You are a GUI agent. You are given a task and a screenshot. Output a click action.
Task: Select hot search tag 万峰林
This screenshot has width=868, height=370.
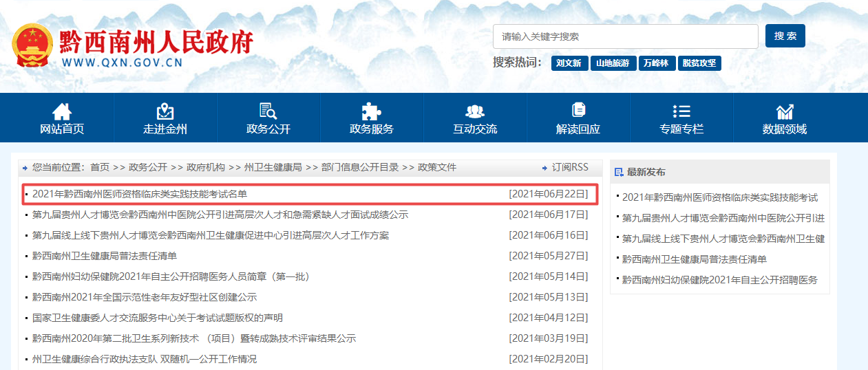(x=657, y=63)
